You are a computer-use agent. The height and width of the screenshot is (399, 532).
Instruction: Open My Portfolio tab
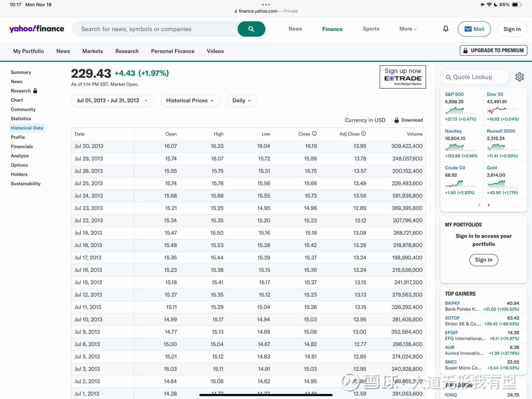coord(29,51)
